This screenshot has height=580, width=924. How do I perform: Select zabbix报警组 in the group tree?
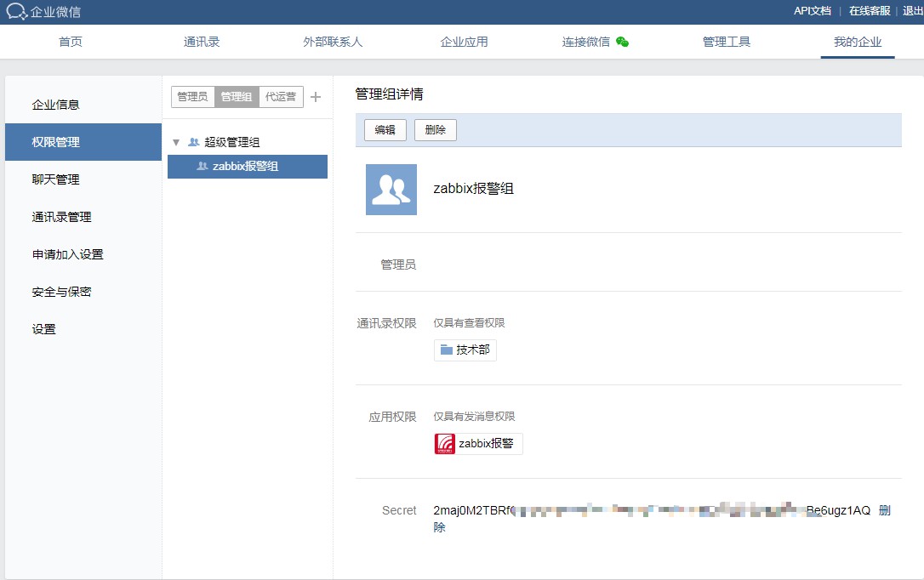coord(245,167)
